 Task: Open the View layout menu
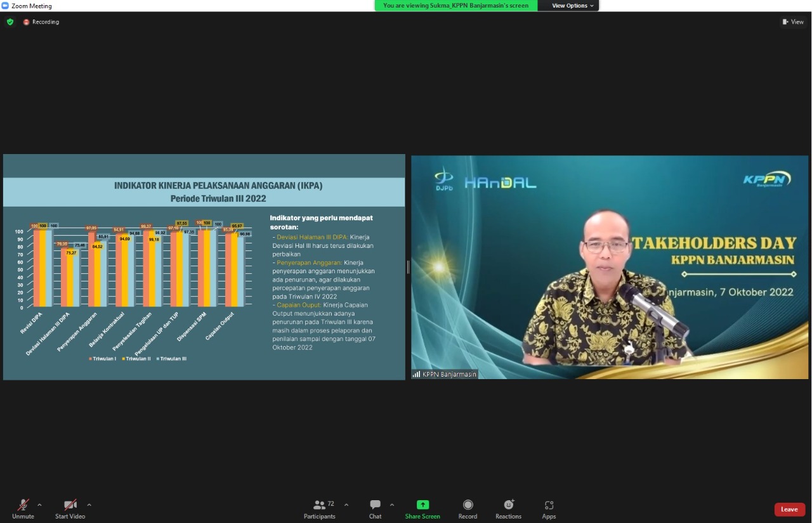click(x=793, y=22)
